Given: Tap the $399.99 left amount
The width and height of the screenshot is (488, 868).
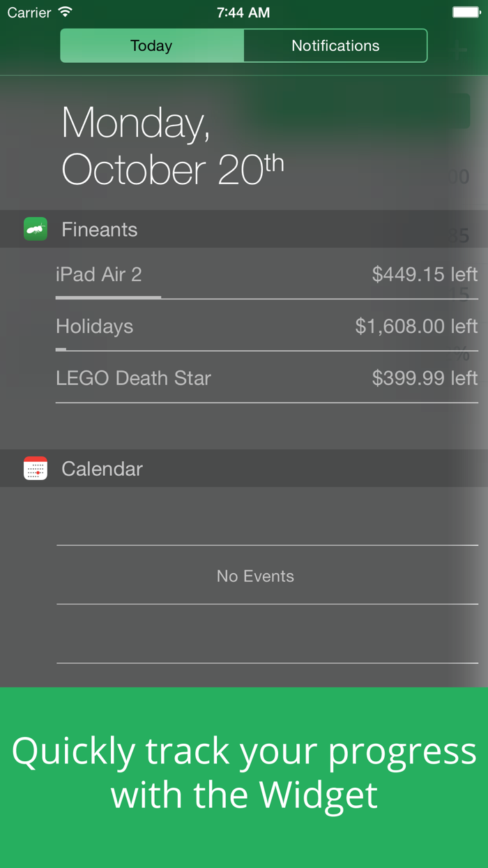Looking at the screenshot, I should coord(425,378).
